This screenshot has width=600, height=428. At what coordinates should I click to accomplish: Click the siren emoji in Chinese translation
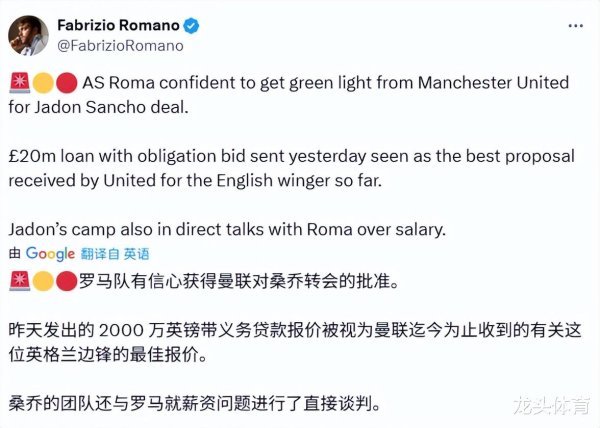(x=20, y=281)
